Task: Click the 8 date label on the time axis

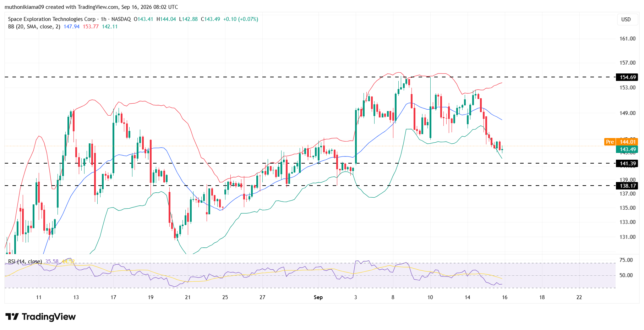Action: coord(393,297)
